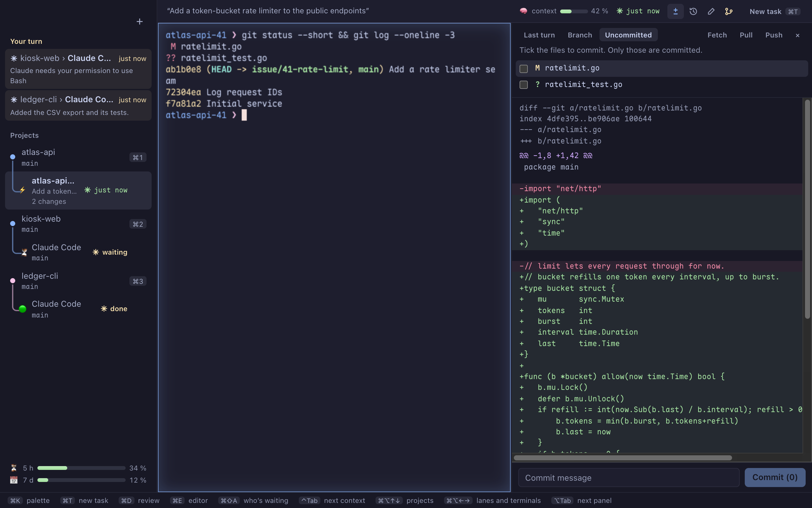
Task: Click the lightning bolt on atlas-api task
Action: [23, 190]
